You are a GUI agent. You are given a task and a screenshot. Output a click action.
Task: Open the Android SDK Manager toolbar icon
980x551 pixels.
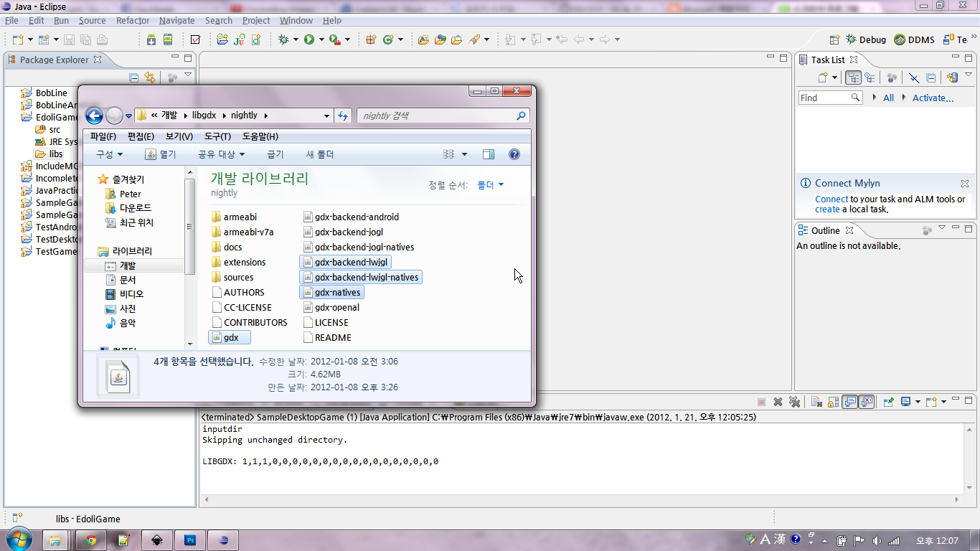(151, 39)
